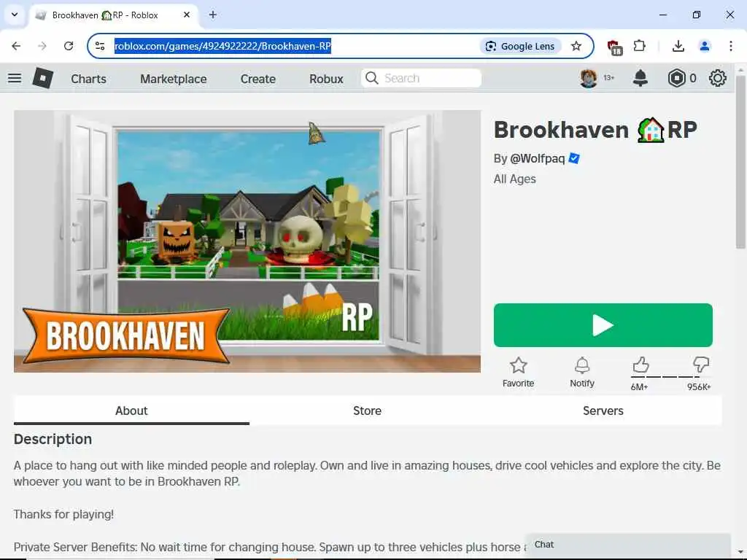The width and height of the screenshot is (747, 560).
Task: Click the 956K+ dislikes count
Action: pyautogui.click(x=699, y=387)
